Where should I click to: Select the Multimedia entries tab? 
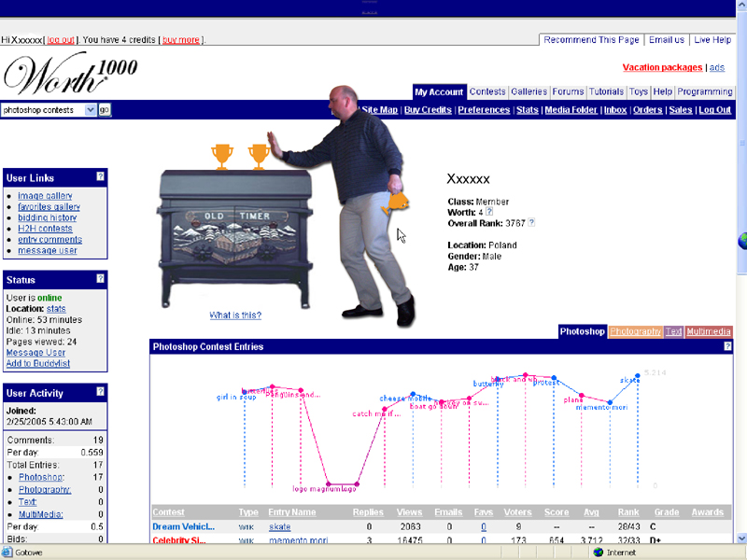(x=709, y=331)
